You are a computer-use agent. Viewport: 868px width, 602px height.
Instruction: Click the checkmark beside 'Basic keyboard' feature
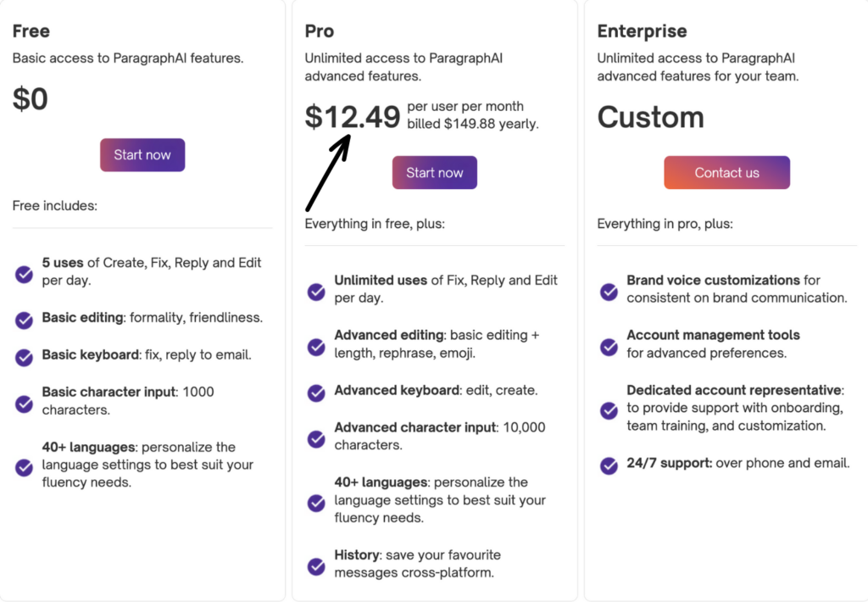point(24,354)
